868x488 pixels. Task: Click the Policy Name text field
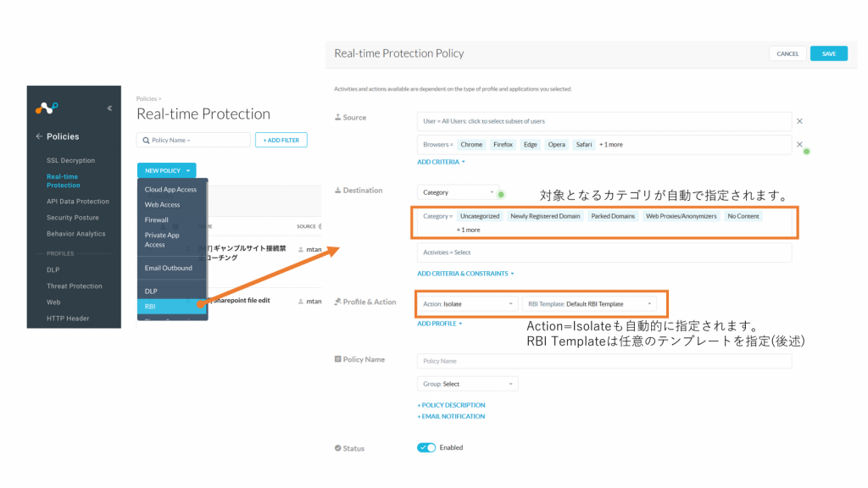pos(604,361)
